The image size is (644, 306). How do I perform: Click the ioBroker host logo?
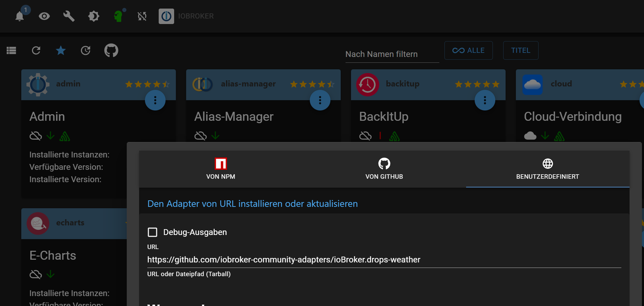[166, 16]
